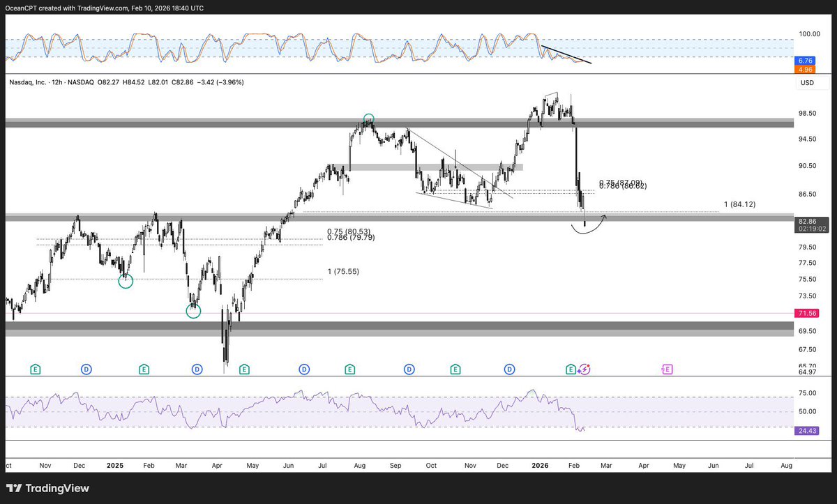This screenshot has height=504, width=837.
Task: Click the orange stochastic value 4.96
Action: click(806, 70)
